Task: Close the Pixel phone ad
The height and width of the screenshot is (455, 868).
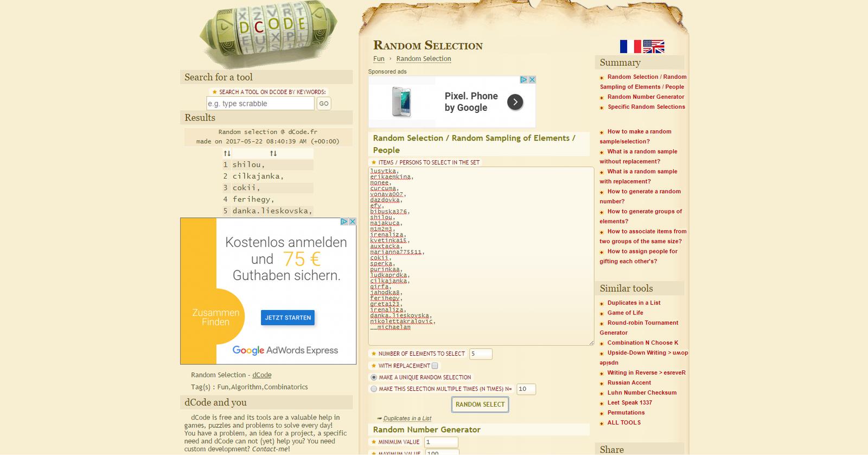Action: (532, 80)
